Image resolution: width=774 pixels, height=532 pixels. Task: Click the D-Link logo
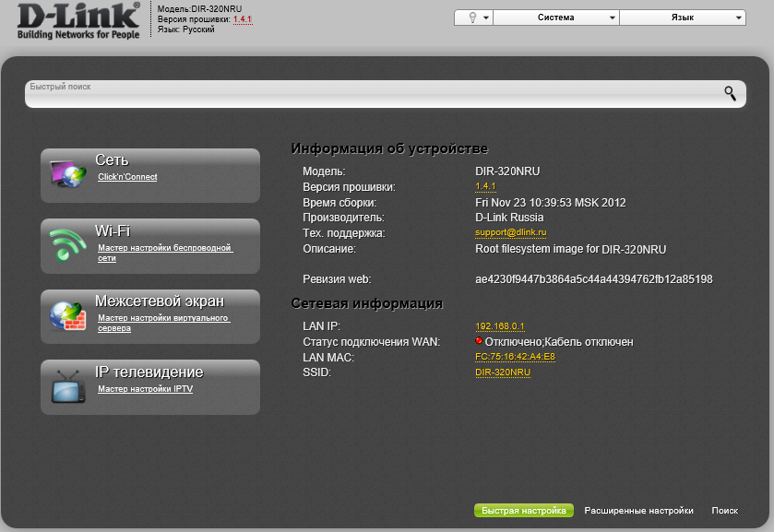coord(77,20)
